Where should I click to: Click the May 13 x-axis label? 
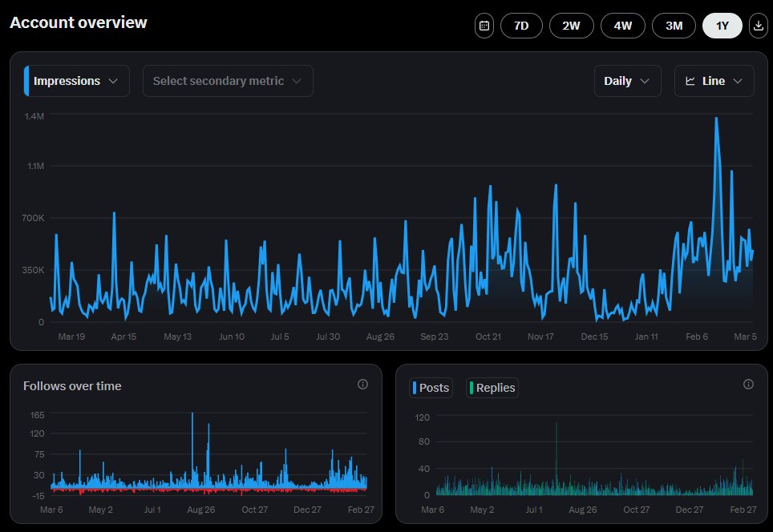(x=177, y=337)
